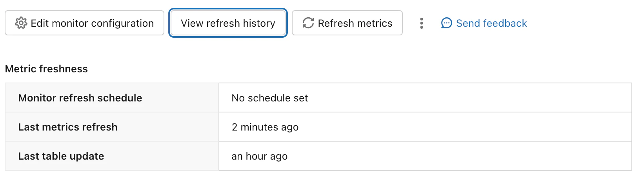Click the 2 minutes ago value
Screen dimensions: 644x184
(265, 127)
